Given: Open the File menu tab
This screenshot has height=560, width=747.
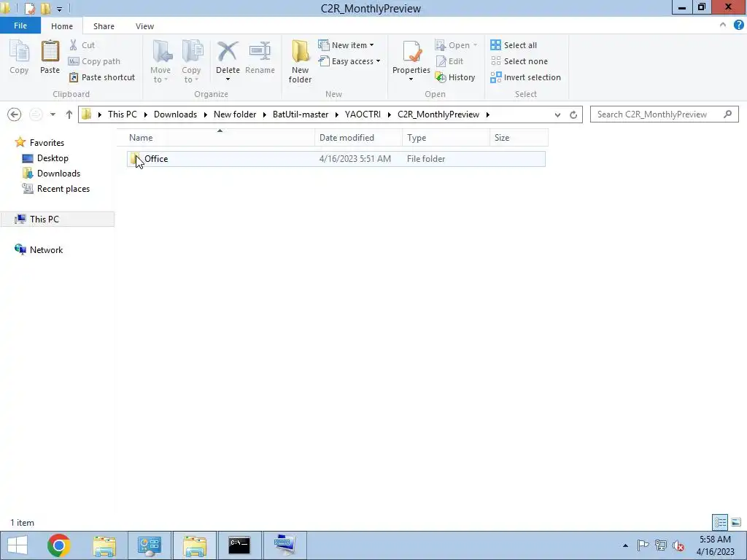Looking at the screenshot, I should click(20, 26).
